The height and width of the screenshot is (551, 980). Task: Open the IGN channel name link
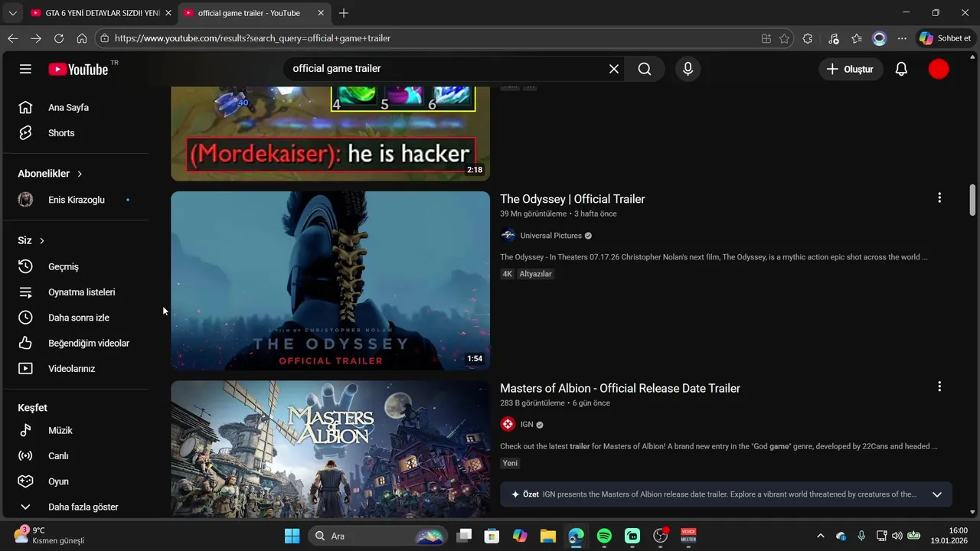[x=527, y=425]
